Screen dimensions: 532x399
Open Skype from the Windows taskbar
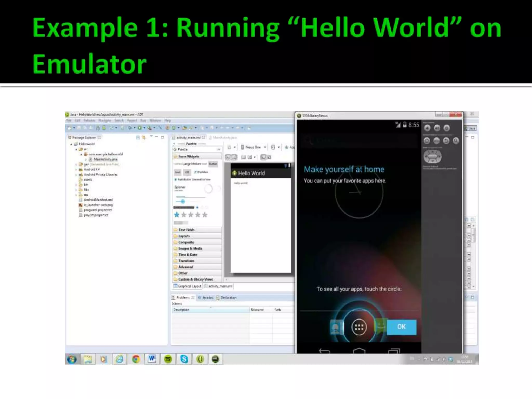(x=184, y=359)
